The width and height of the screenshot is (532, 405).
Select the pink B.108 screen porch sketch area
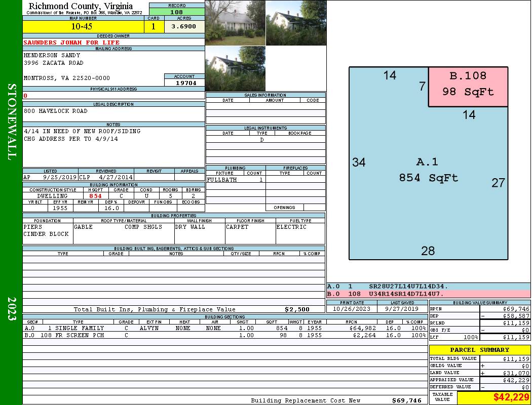468,87
